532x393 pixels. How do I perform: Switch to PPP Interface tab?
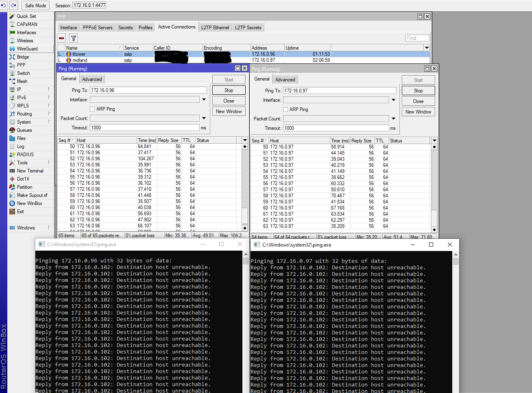pos(68,28)
